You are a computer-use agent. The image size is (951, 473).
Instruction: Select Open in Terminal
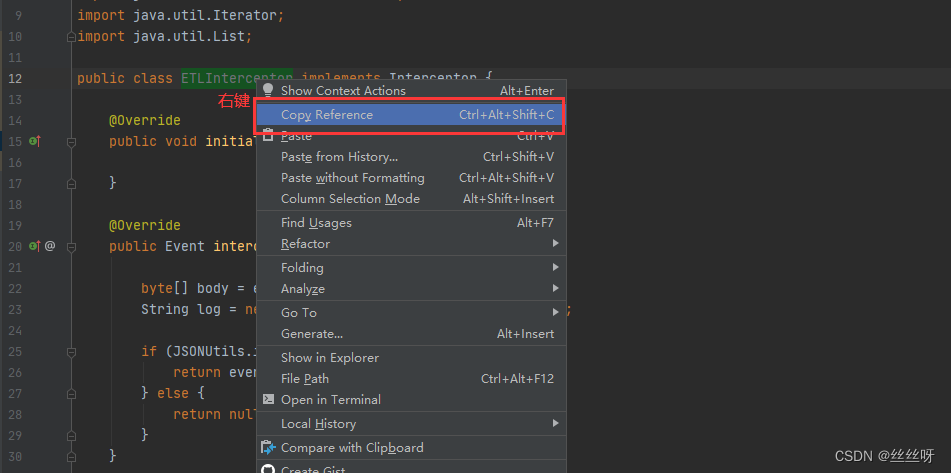tap(411, 400)
